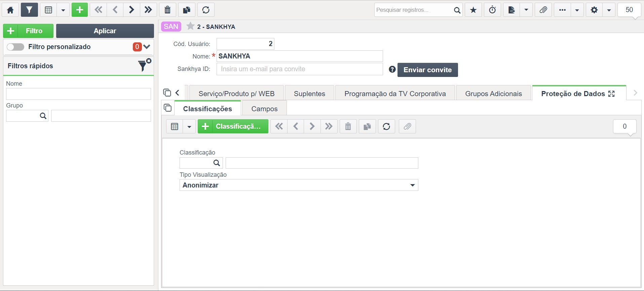Go to previous user record
Viewport: 644px width, 291px height.
(x=115, y=10)
